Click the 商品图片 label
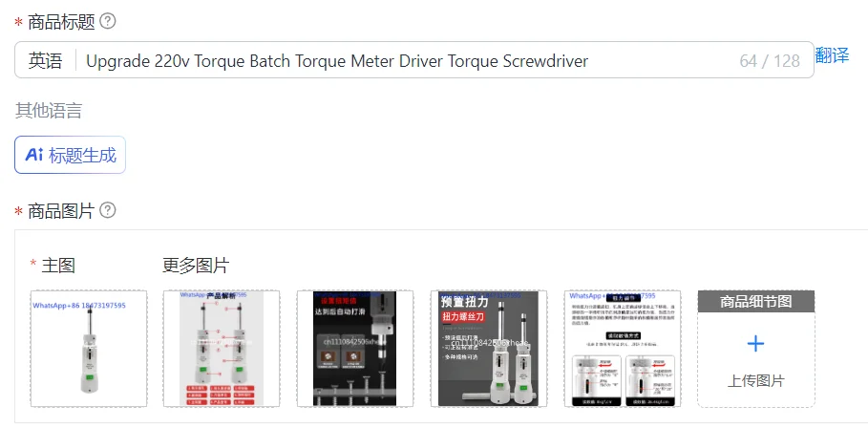This screenshot has width=868, height=428. tap(61, 211)
